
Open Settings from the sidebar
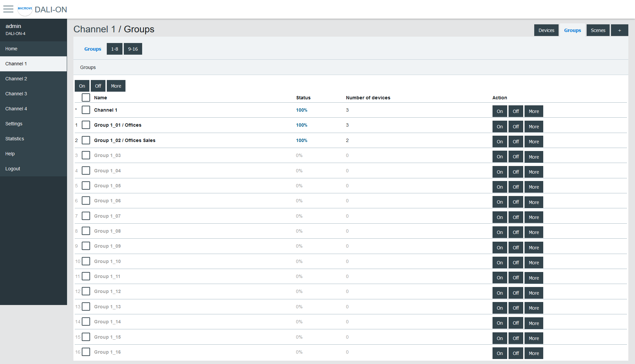click(x=14, y=124)
